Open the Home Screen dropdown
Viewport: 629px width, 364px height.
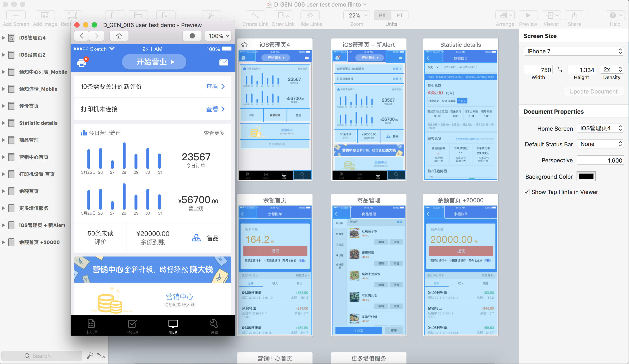[x=600, y=128]
